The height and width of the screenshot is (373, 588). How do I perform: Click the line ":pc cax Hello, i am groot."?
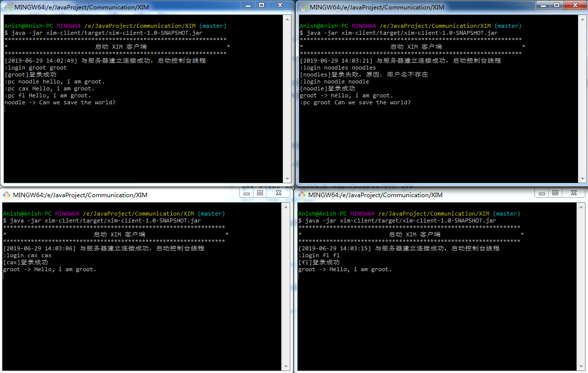click(x=50, y=88)
